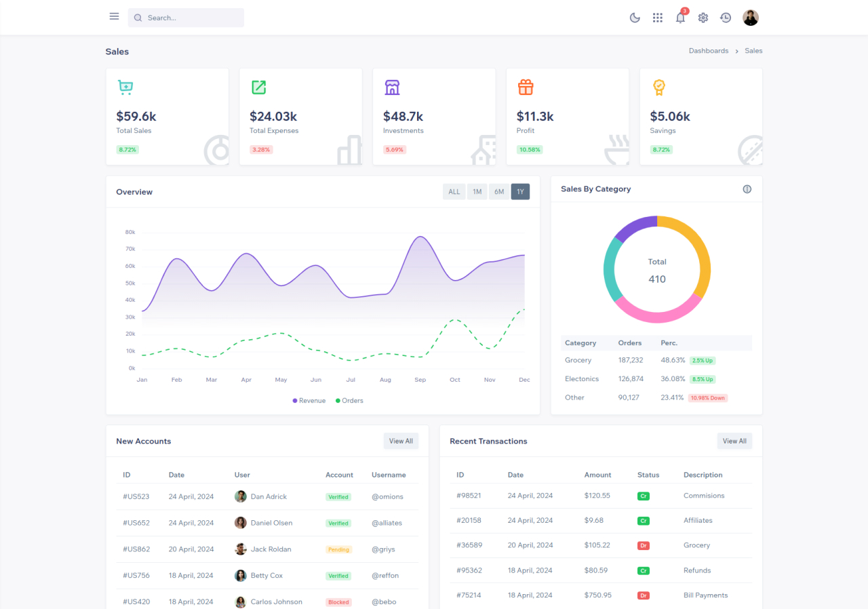Click account ID #US523
This screenshot has height=609, width=868.
pyautogui.click(x=136, y=496)
